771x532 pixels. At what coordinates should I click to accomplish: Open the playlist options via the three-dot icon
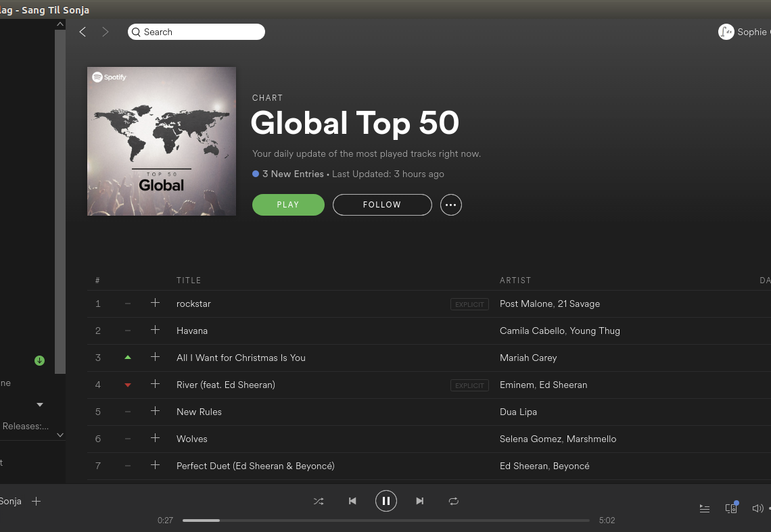pyautogui.click(x=450, y=205)
